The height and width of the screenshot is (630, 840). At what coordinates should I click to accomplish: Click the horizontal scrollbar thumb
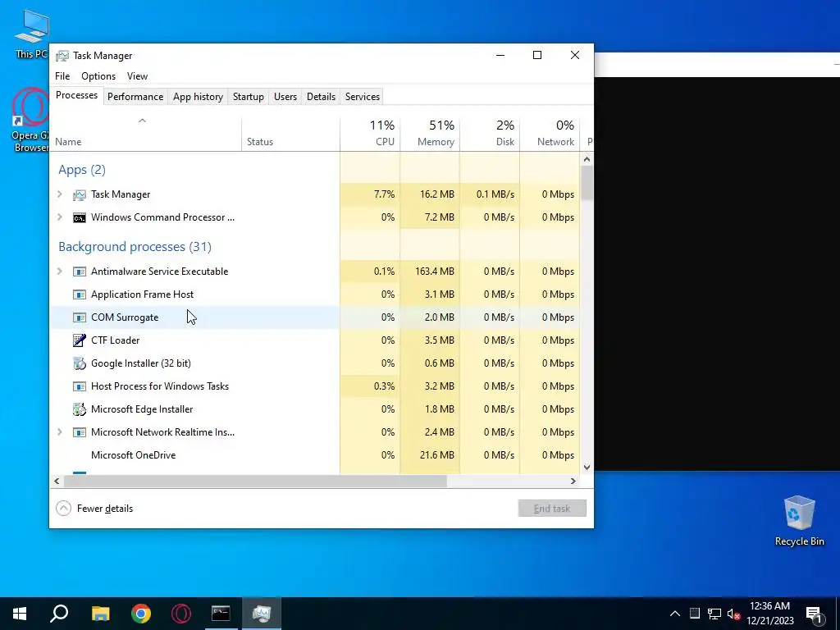click(255, 481)
